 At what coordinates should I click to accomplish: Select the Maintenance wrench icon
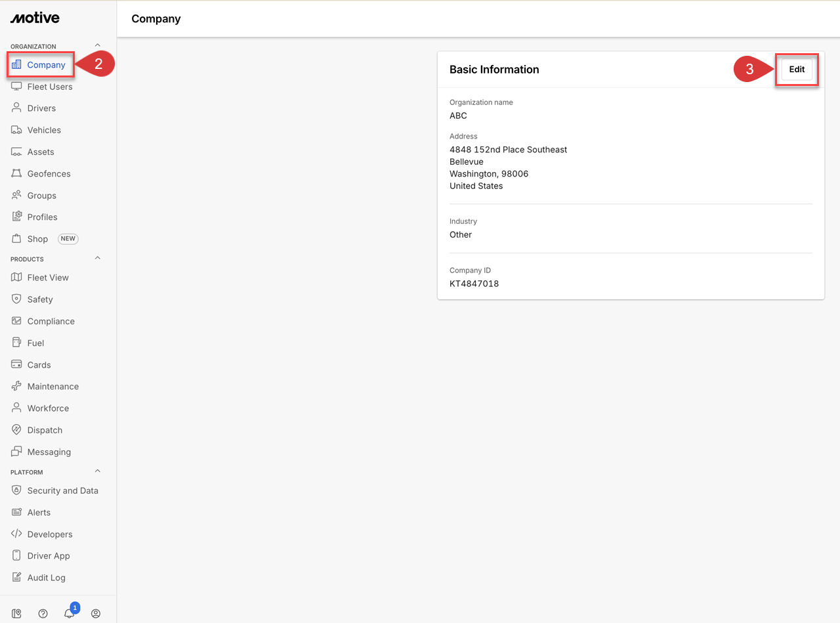click(x=15, y=386)
